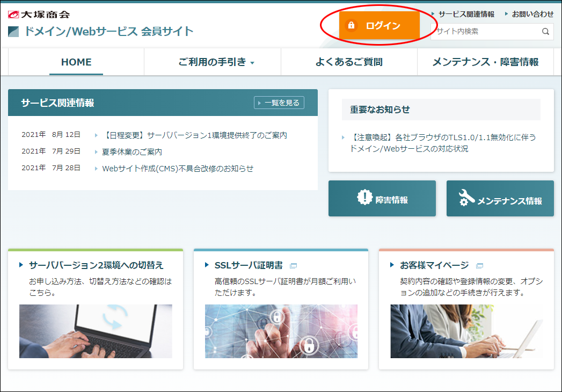Click the お客様マイページ card description text
Screen dimensions: 562x392
pyautogui.click(x=471, y=287)
